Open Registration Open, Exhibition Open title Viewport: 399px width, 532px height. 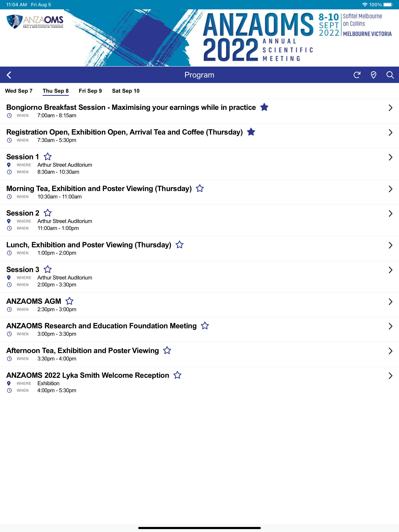point(124,132)
